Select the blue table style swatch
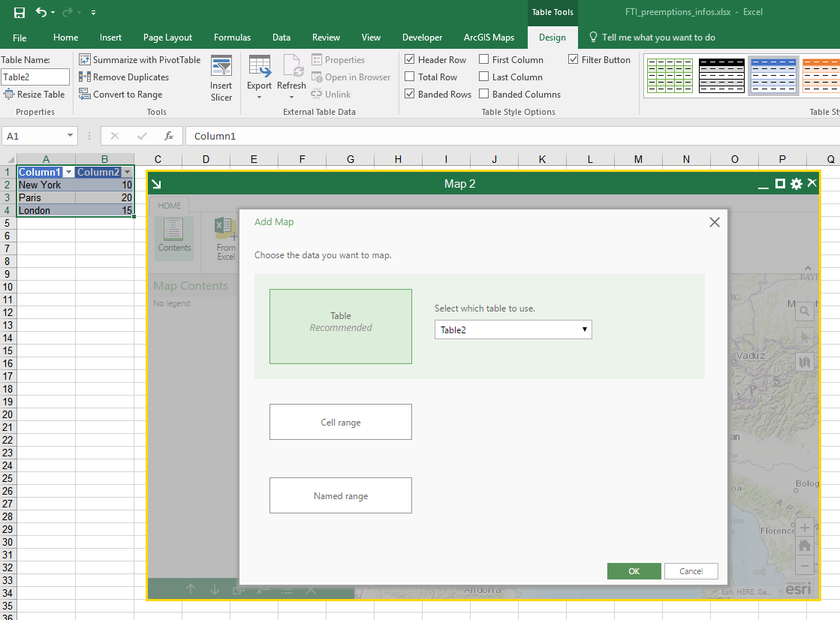Screen dimensions: 840x620 (x=773, y=76)
